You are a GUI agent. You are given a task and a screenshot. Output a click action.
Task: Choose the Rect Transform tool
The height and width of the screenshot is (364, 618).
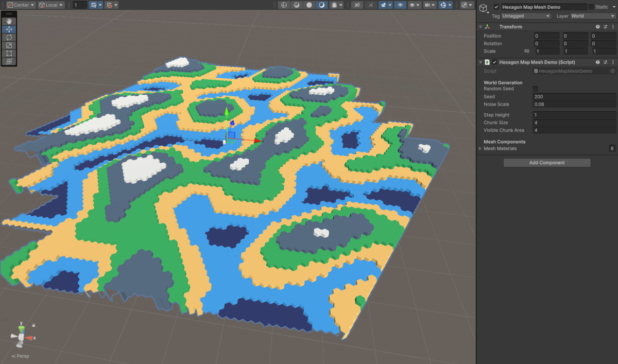pyautogui.click(x=9, y=53)
